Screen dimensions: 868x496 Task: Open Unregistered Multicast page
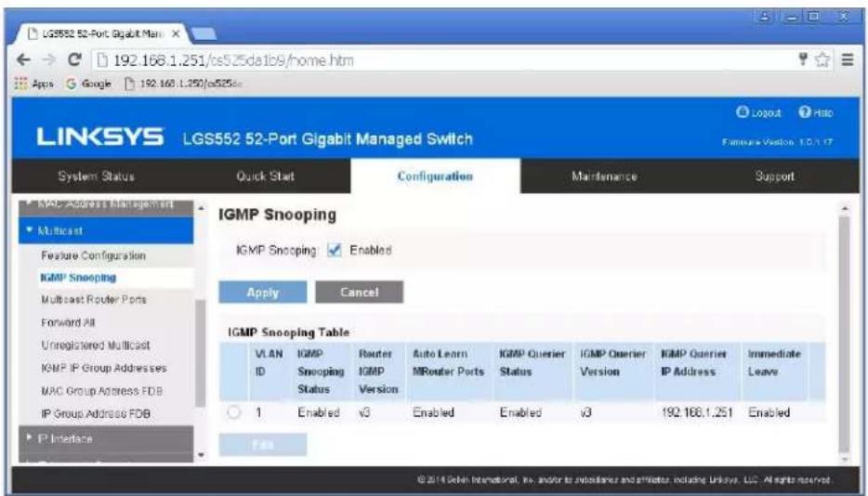click(x=95, y=345)
